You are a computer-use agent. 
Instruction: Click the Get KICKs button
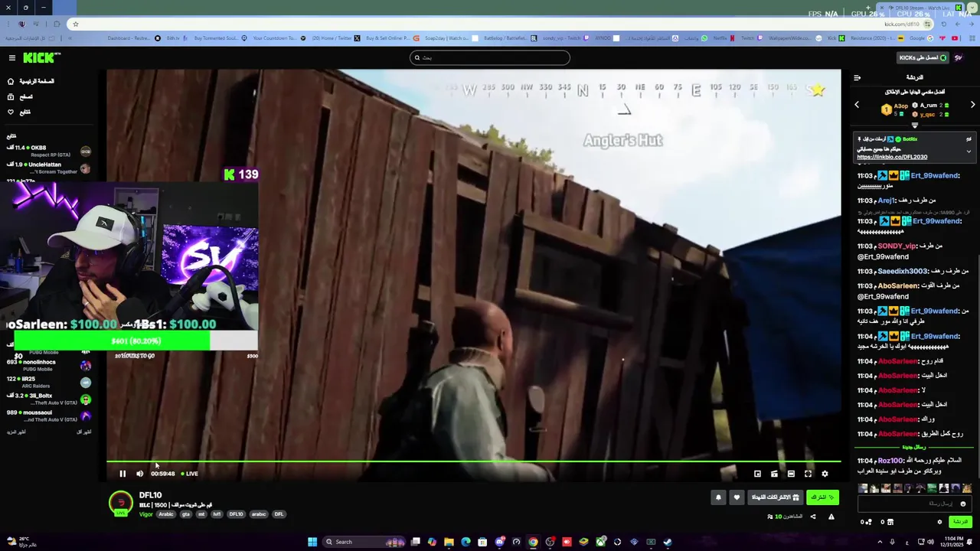coord(923,57)
